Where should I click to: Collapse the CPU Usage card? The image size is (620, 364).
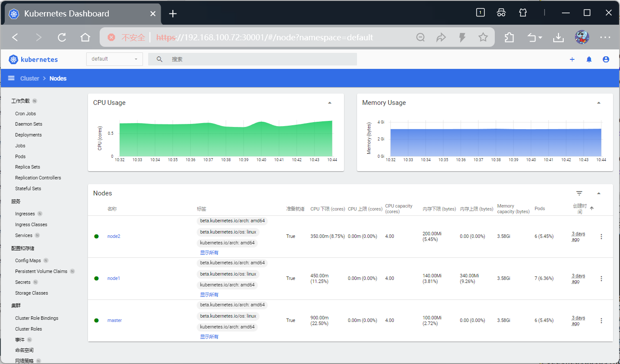[330, 103]
